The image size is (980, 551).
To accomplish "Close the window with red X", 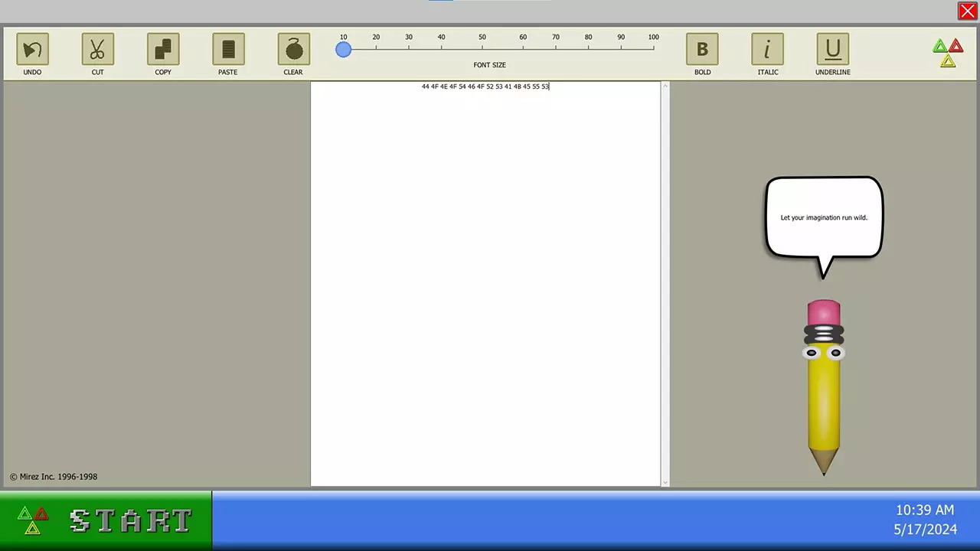I will click(x=967, y=11).
